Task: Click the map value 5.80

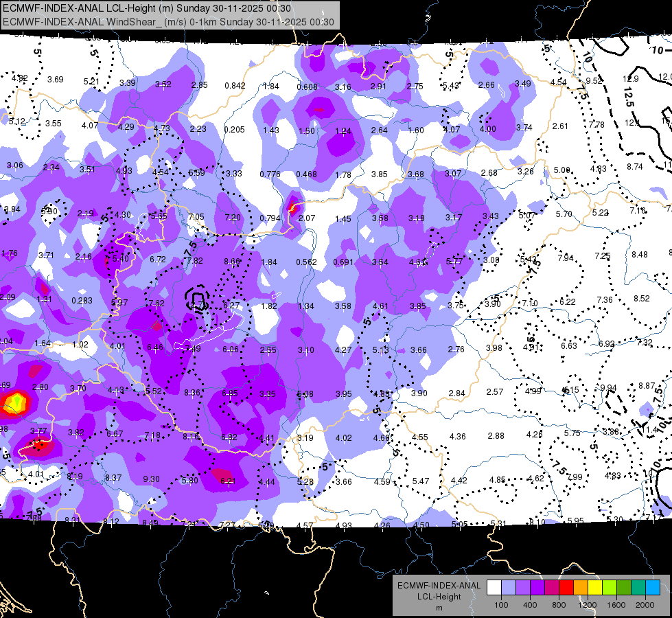Action: 190,481
